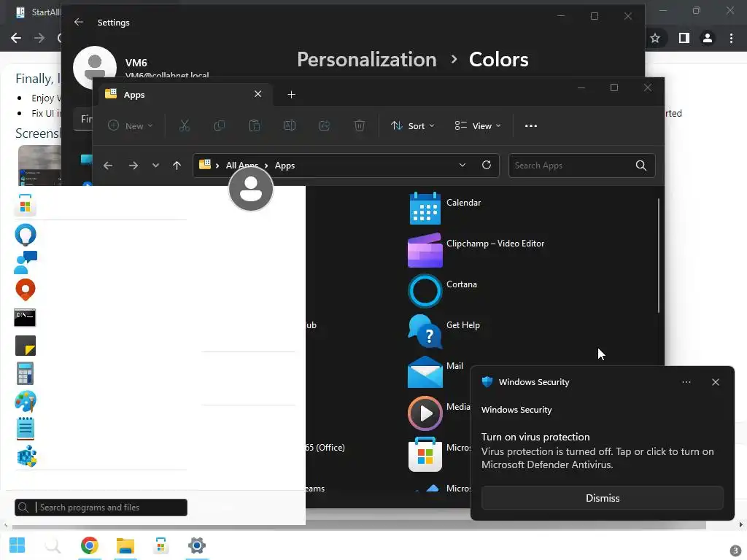Click the Explorer vertical scrollbar
Image resolution: width=747 pixels, height=560 pixels.
pyautogui.click(x=659, y=255)
